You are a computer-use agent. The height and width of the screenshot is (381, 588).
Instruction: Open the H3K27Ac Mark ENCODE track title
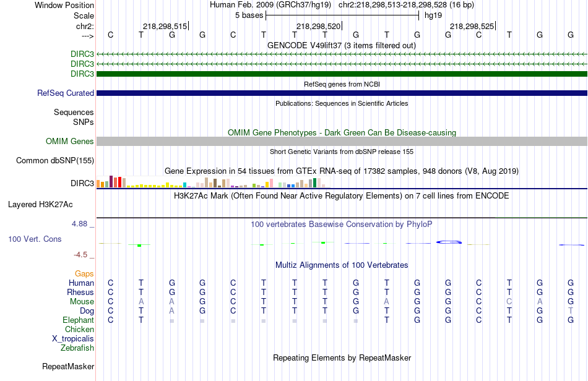pyautogui.click(x=342, y=196)
